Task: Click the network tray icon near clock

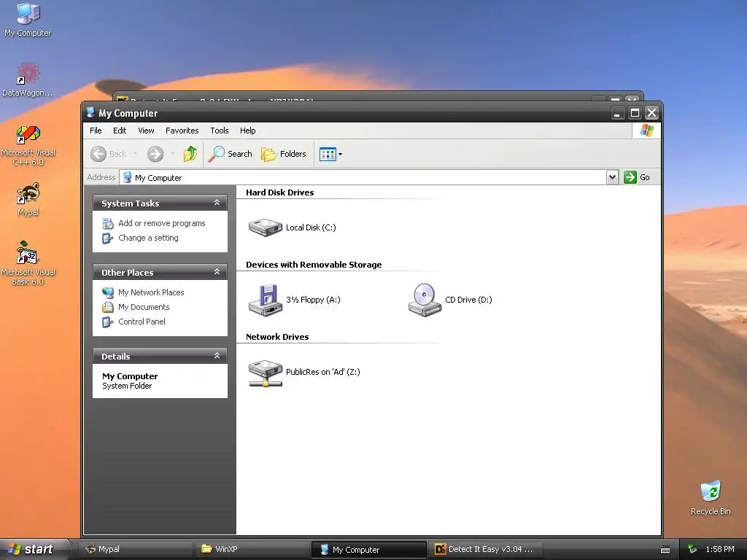Action: [x=692, y=549]
